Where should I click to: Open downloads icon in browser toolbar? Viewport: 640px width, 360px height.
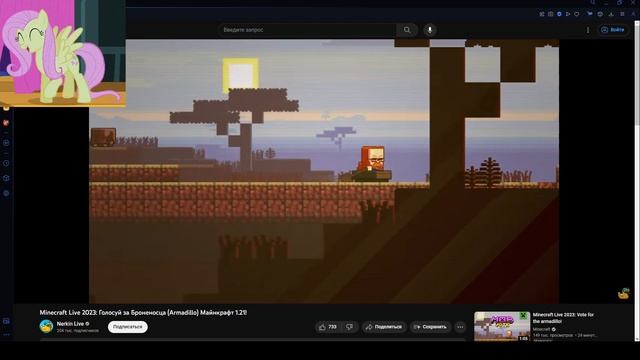[x=611, y=14]
